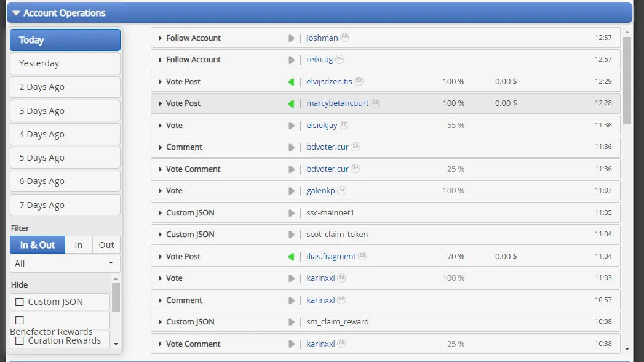Screen dimensions: 644x362
Task: Click the Hide list scroll down arrow
Action: coord(116,344)
